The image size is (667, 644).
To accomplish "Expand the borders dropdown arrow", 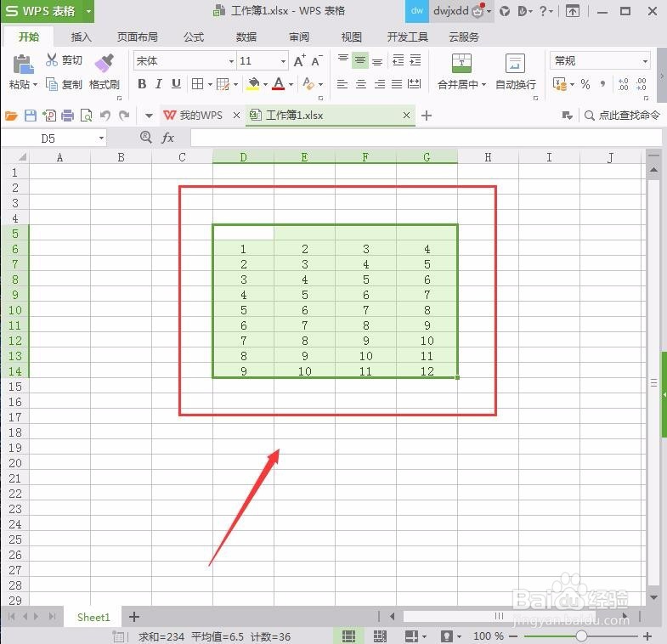I will click(x=210, y=84).
